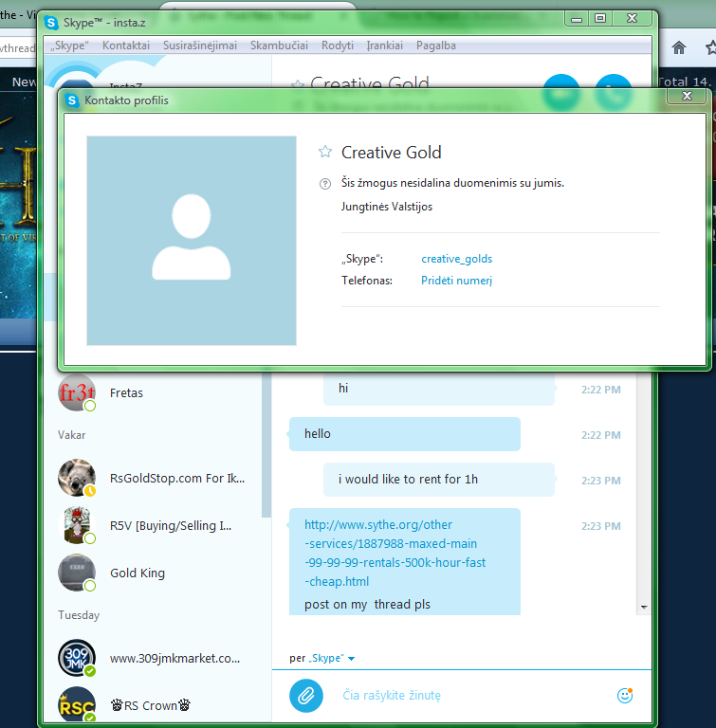Click the Skype logo in Kontakto profilis title
716x728 pixels.
pos(72,100)
